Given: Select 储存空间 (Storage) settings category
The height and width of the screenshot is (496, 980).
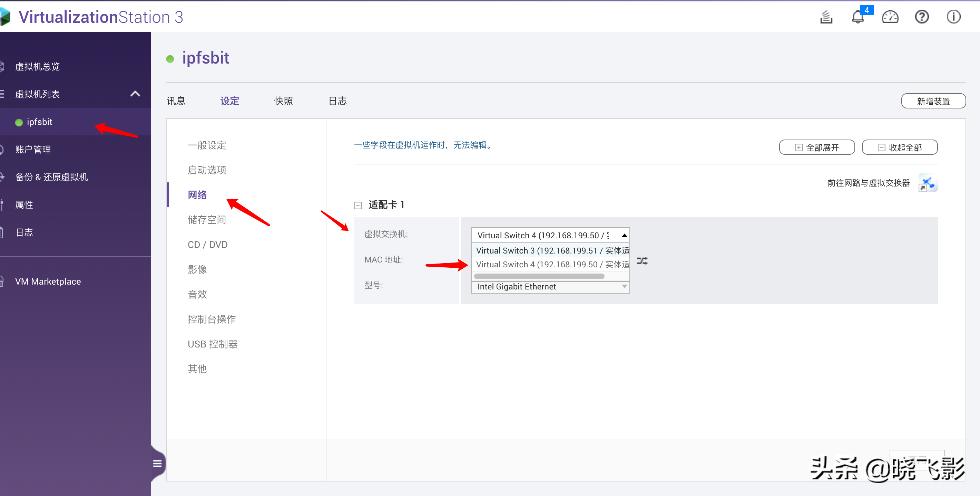Looking at the screenshot, I should pos(207,220).
